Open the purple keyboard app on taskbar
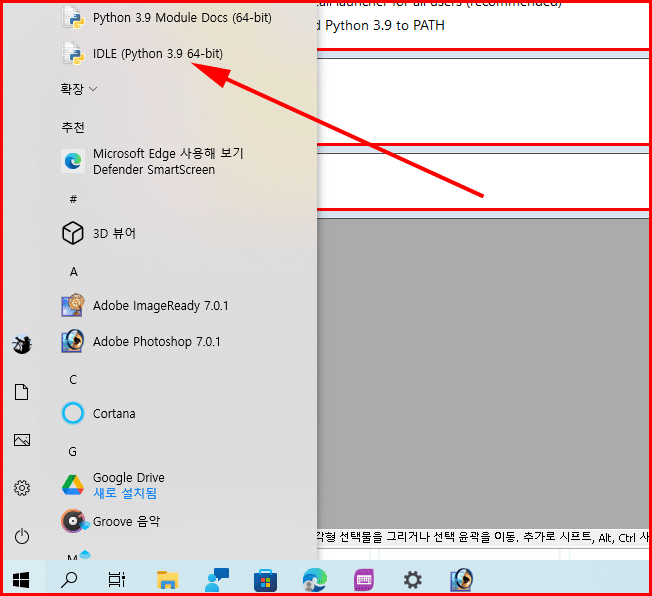This screenshot has height=596, width=652. tap(364, 579)
